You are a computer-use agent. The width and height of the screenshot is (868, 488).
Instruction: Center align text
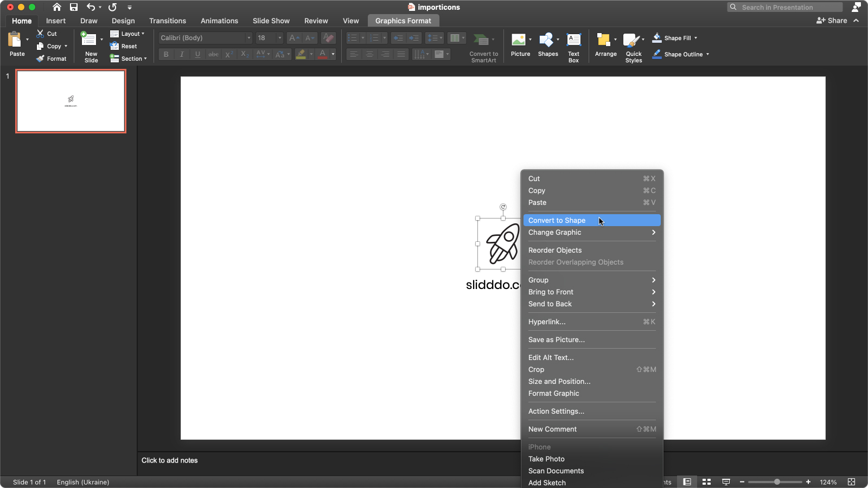pyautogui.click(x=369, y=54)
